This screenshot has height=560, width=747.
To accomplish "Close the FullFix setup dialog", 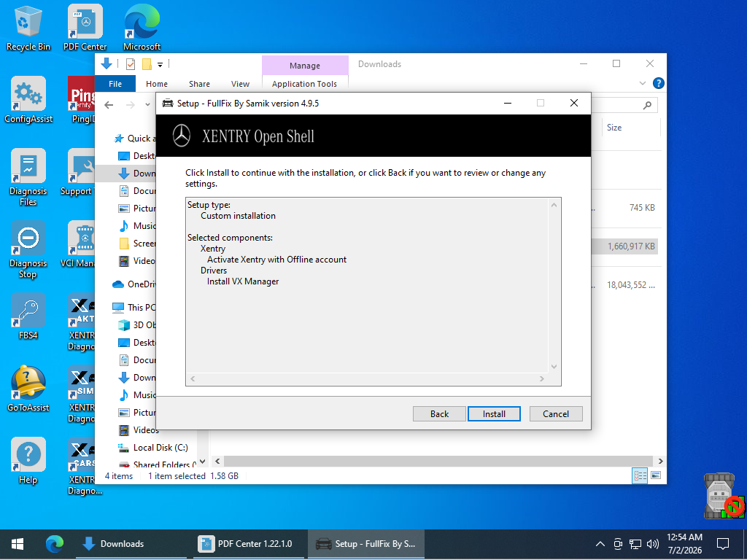I will 574,104.
